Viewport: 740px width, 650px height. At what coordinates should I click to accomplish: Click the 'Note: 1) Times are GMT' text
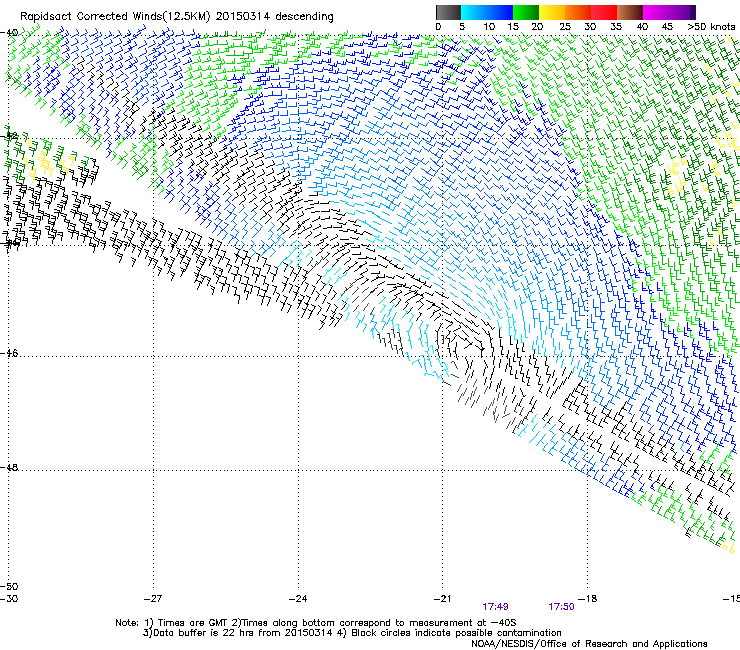tap(172, 623)
